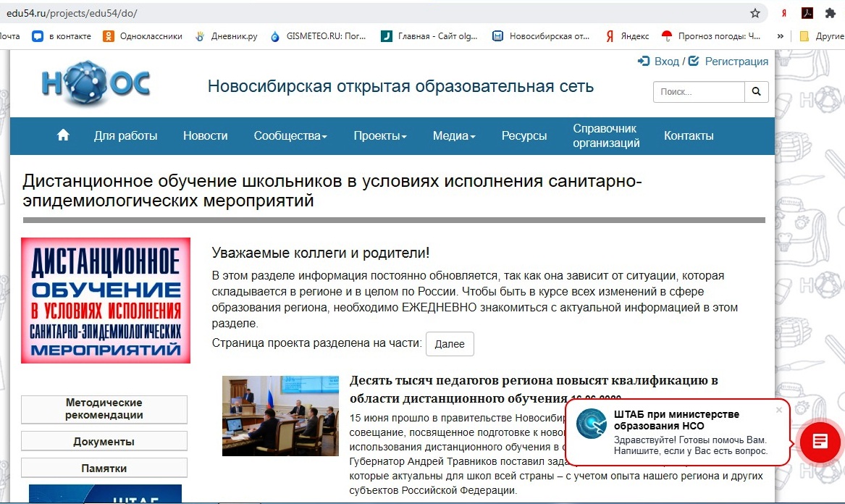Click the ШТАБ chat avatar icon
The height and width of the screenshot is (504, 845).
point(591,424)
